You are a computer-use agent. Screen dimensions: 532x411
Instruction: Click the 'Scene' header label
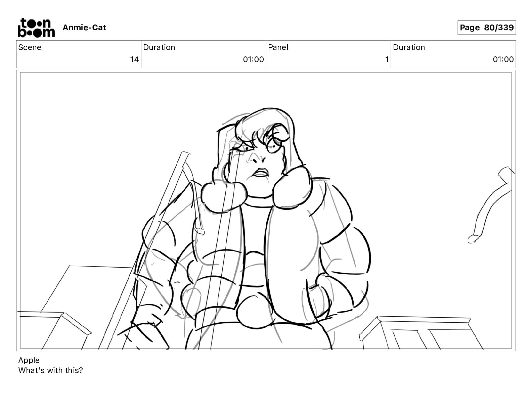(30, 47)
